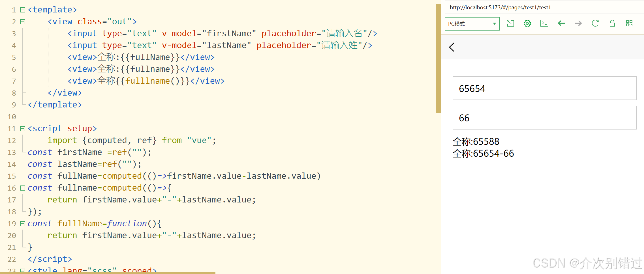This screenshot has height=274, width=644.
Task: Click the editor vertical scrollbar thumb
Action: [x=438, y=59]
